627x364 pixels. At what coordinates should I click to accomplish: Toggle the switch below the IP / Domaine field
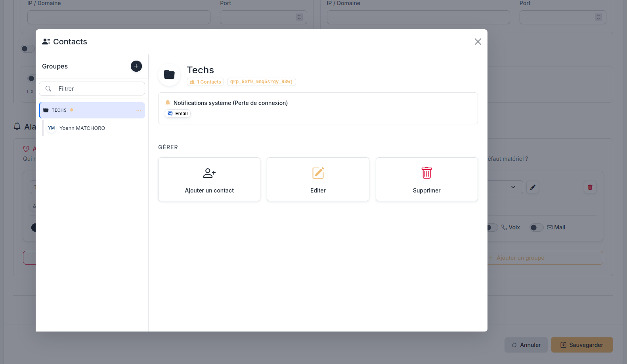click(28, 49)
